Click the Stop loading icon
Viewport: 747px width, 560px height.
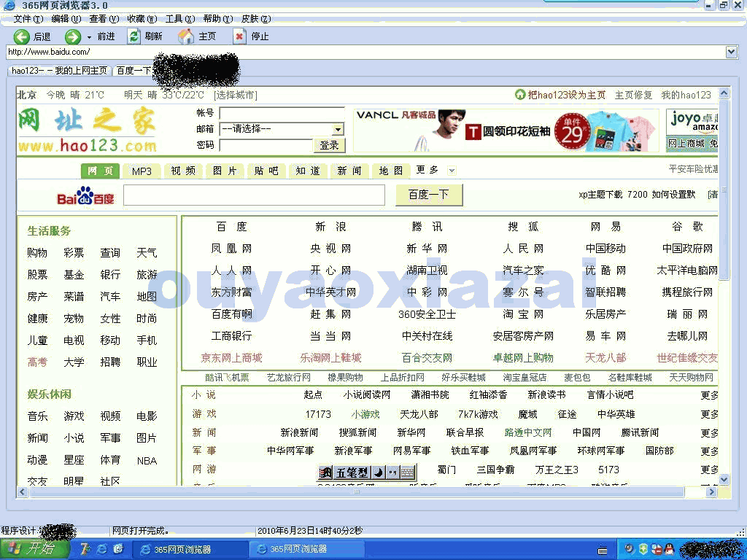pos(239,36)
